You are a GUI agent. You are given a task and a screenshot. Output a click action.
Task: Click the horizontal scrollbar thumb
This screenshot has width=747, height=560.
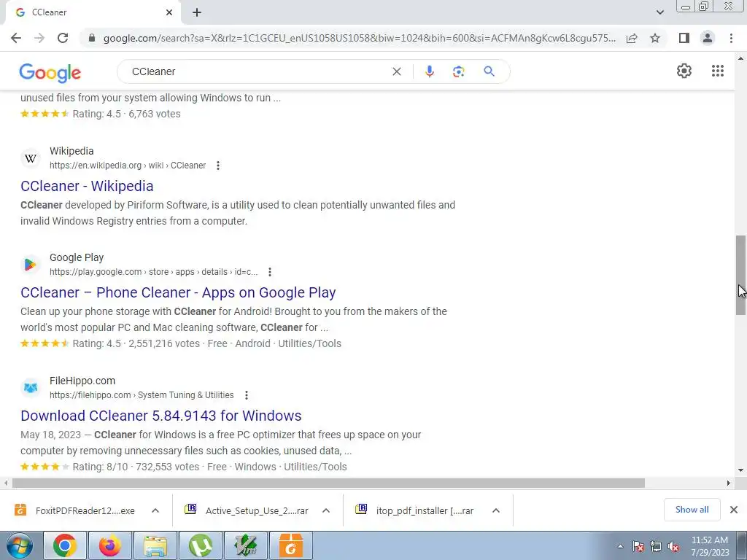tap(328, 483)
